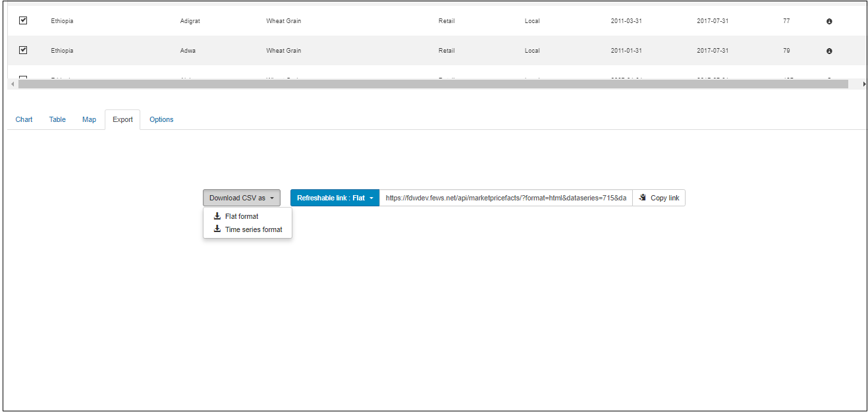The image size is (868, 414).
Task: Uncheck the Adwa Wheat Grain checkbox
Action: tap(23, 50)
